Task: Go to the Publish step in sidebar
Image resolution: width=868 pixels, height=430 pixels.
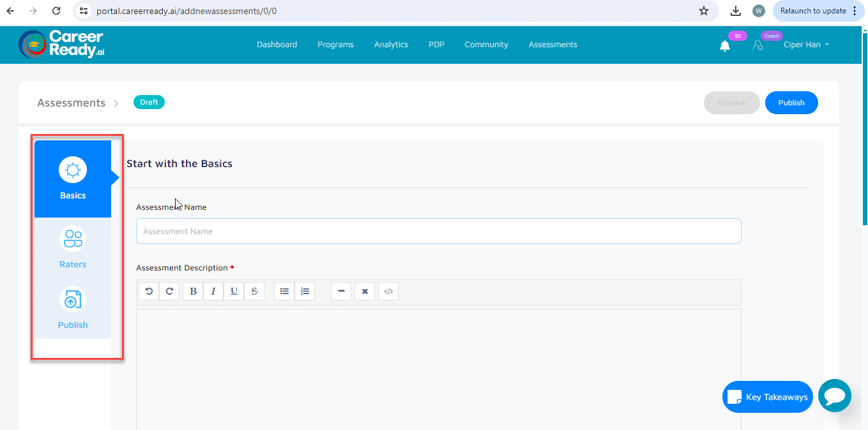Action: pyautogui.click(x=73, y=308)
